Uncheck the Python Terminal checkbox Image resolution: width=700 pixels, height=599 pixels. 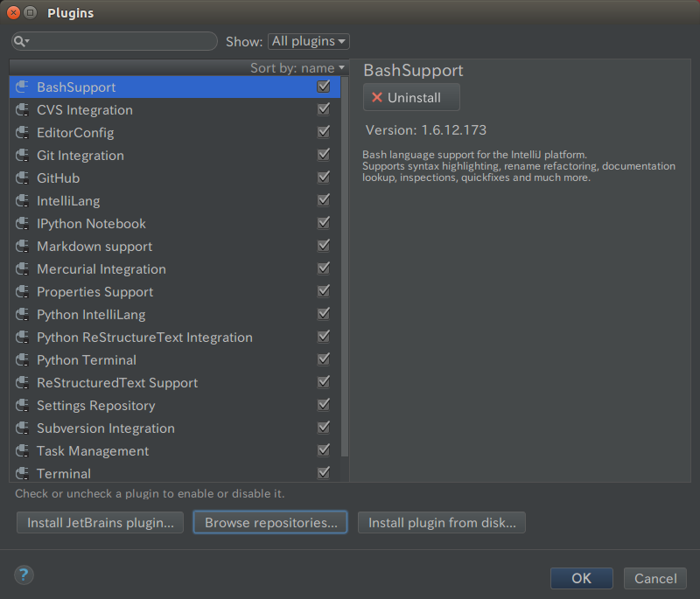click(x=324, y=359)
